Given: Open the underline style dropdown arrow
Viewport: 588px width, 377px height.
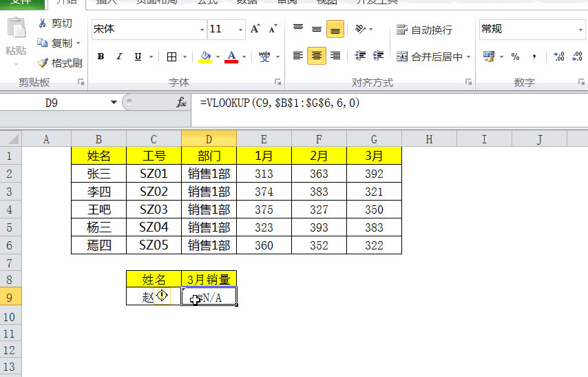Looking at the screenshot, I should (151, 57).
